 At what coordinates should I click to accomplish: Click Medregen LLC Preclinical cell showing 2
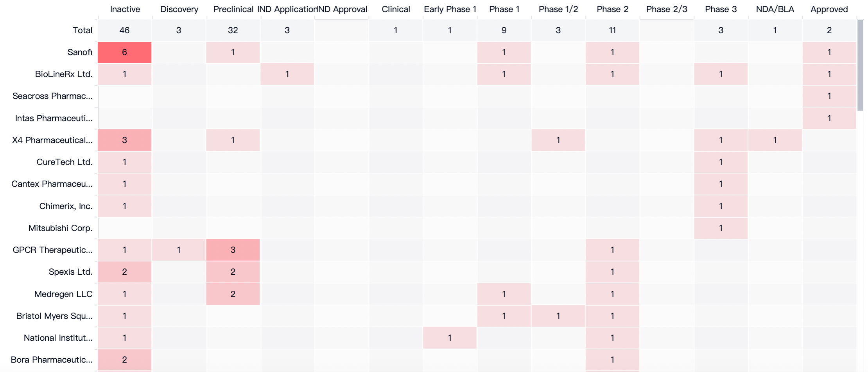233,294
